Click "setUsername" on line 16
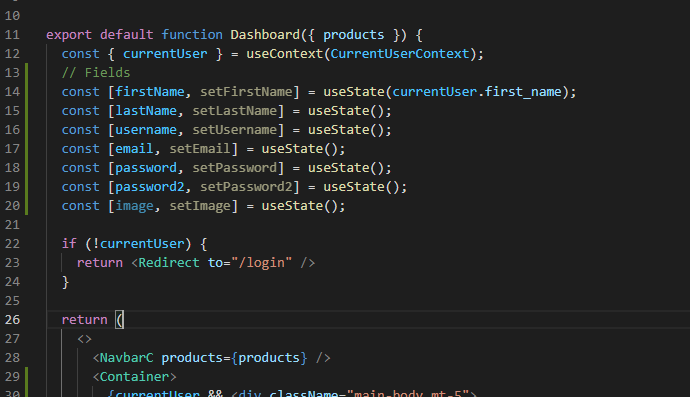Image resolution: width=690 pixels, height=397 pixels. (x=235, y=130)
